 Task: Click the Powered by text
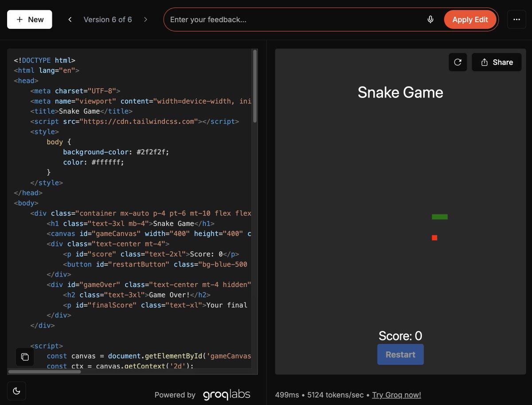click(x=175, y=395)
